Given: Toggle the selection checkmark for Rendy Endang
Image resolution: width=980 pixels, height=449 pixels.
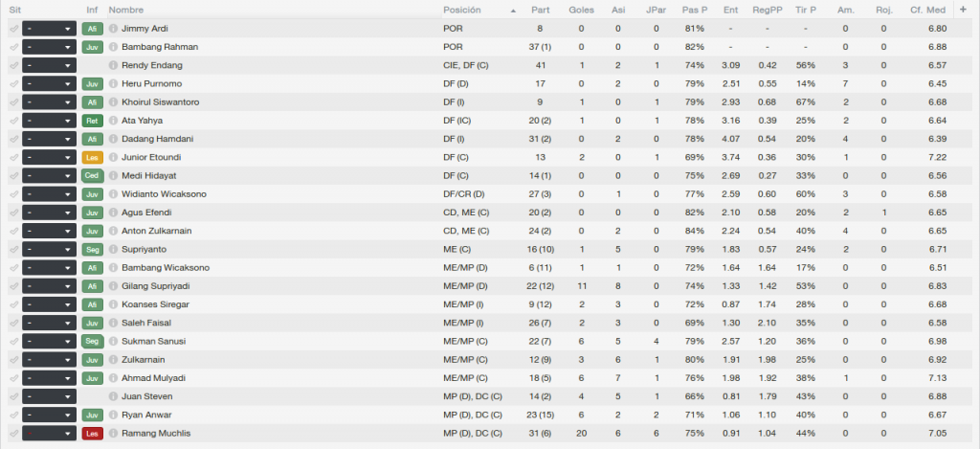Looking at the screenshot, I should [x=13, y=66].
